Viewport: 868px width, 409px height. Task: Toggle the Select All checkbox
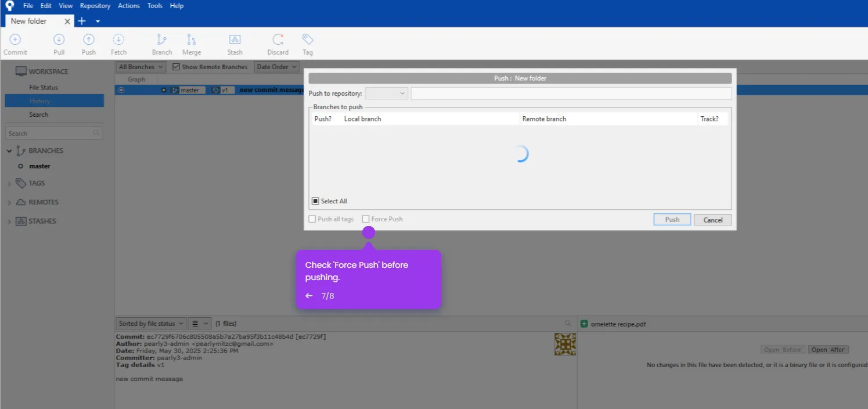click(315, 201)
